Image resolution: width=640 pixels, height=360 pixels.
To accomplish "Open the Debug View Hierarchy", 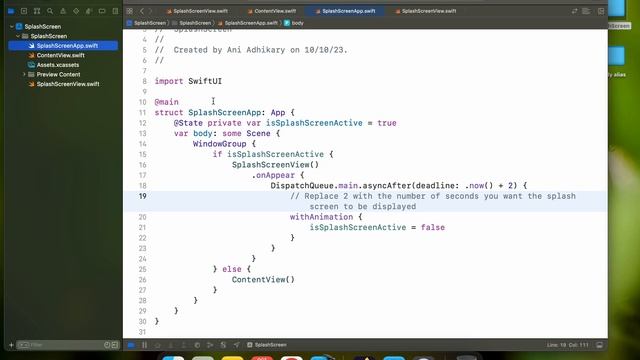I will (197, 345).
